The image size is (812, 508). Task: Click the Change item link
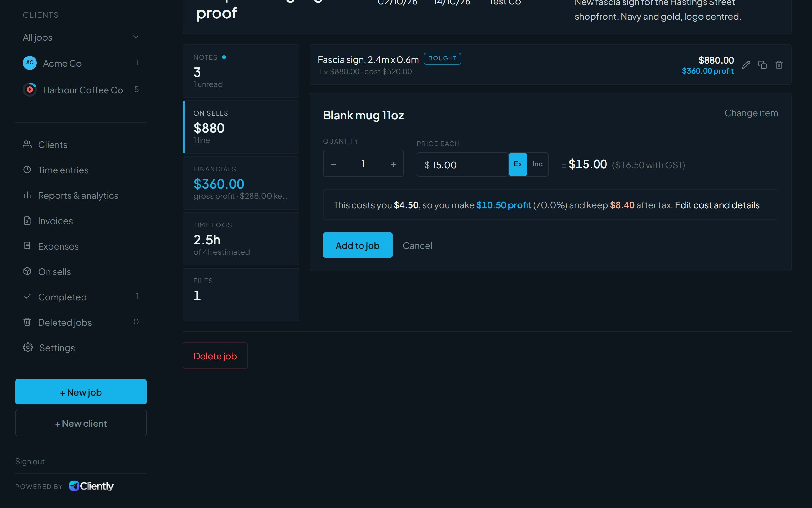751,113
